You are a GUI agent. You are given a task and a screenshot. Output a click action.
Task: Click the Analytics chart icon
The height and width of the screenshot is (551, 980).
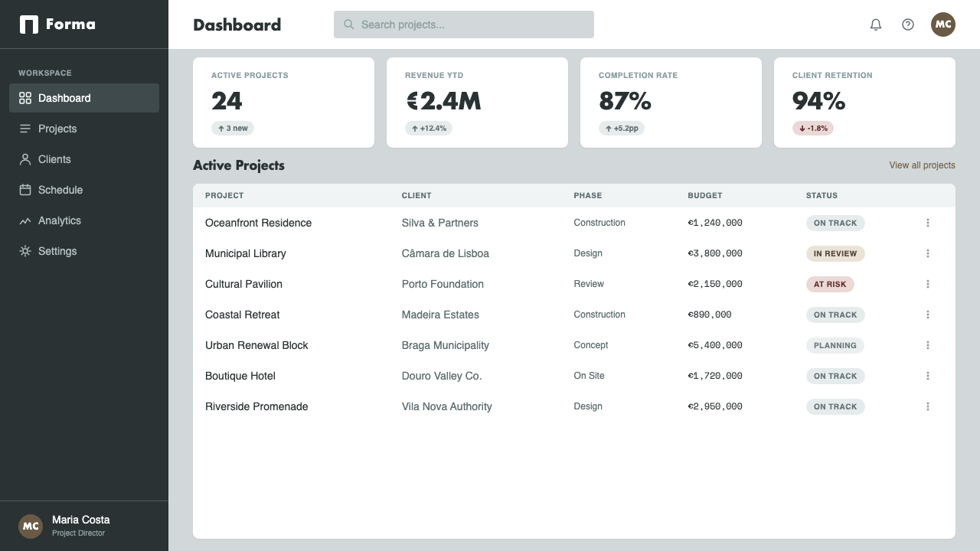[25, 220]
